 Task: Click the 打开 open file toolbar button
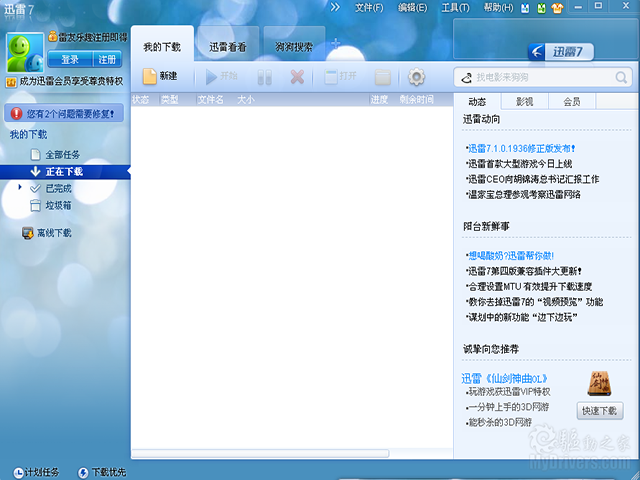341,76
